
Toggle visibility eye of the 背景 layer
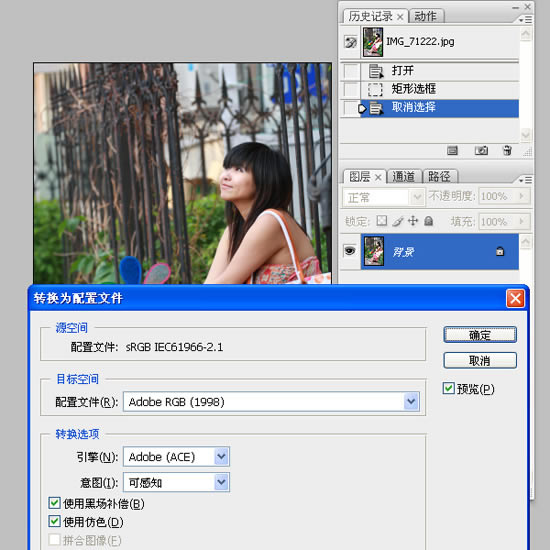pos(350,251)
